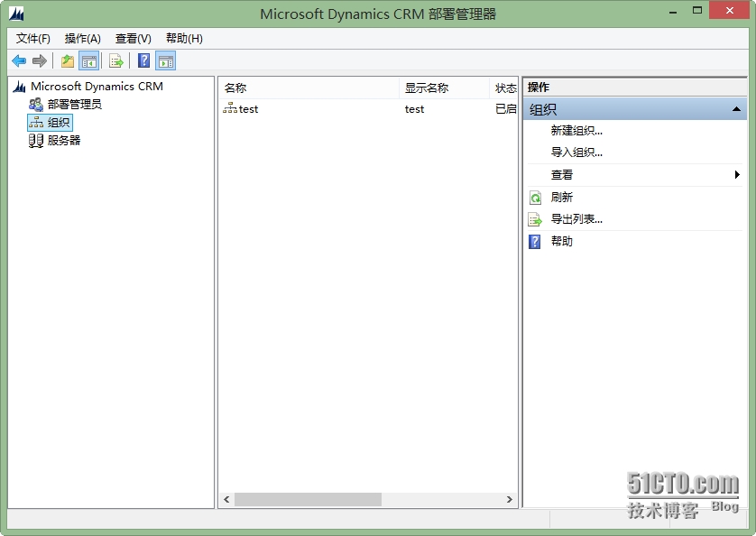Expand the 查看 submenu arrow
This screenshot has height=536, width=756.
click(x=737, y=175)
